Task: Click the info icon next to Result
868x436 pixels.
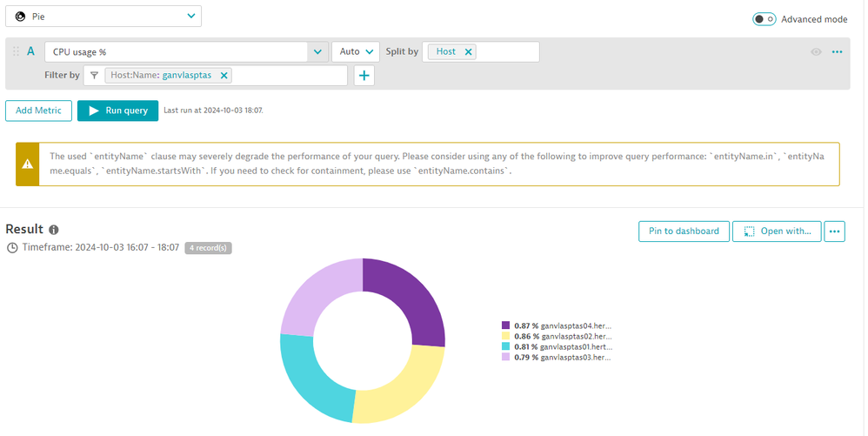Action: click(x=54, y=230)
